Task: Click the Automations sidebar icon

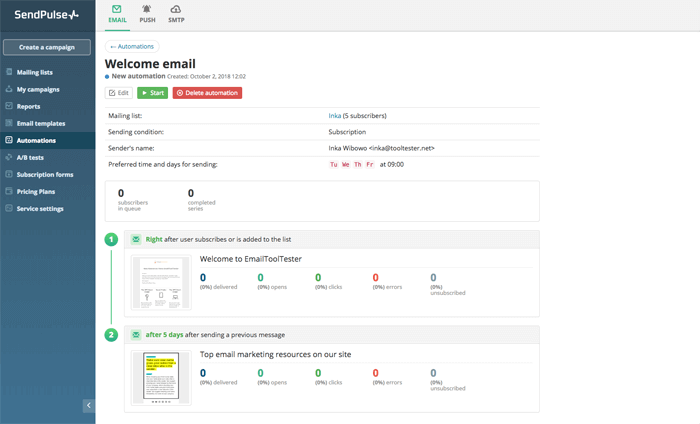Action: point(9,140)
